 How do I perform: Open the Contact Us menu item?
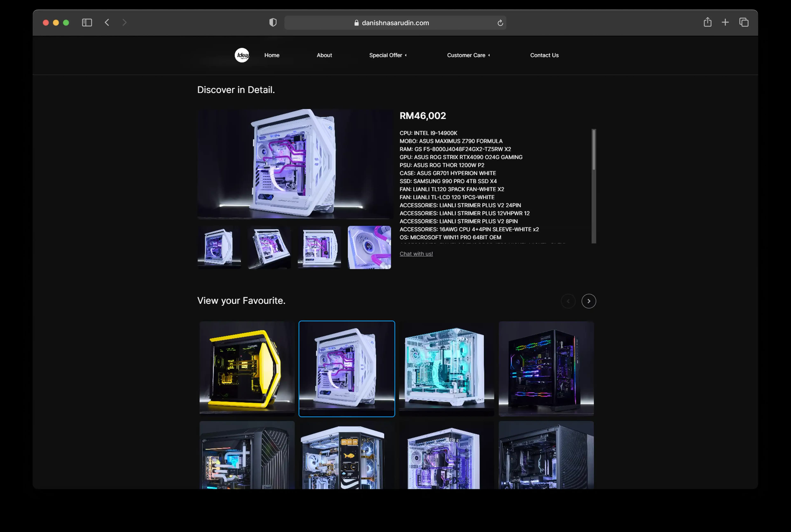pos(544,55)
